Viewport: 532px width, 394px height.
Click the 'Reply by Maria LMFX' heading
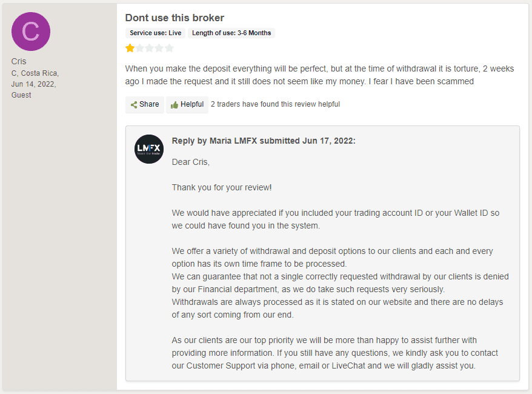click(264, 141)
